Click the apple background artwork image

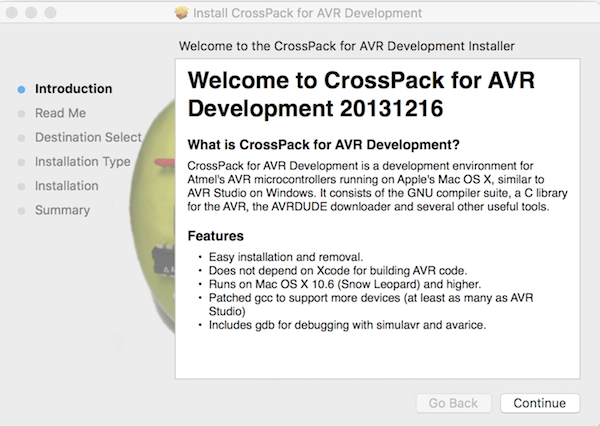(152, 218)
